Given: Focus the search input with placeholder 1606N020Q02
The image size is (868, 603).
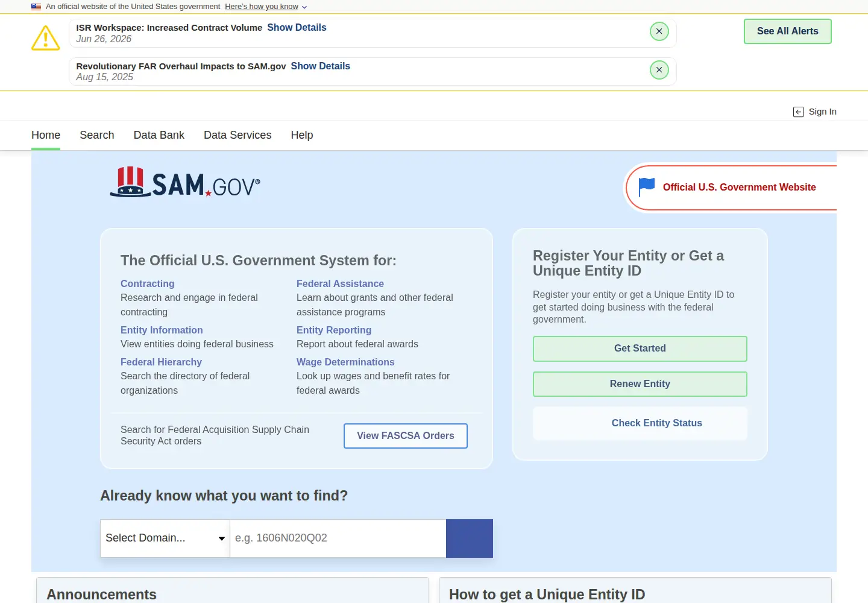Looking at the screenshot, I should point(338,538).
